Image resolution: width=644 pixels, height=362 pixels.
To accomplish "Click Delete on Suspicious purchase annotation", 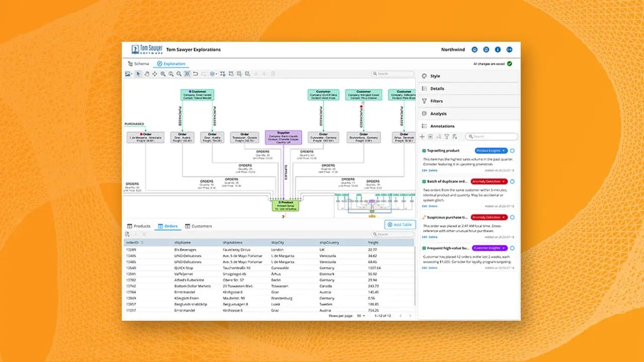I will 433,237.
